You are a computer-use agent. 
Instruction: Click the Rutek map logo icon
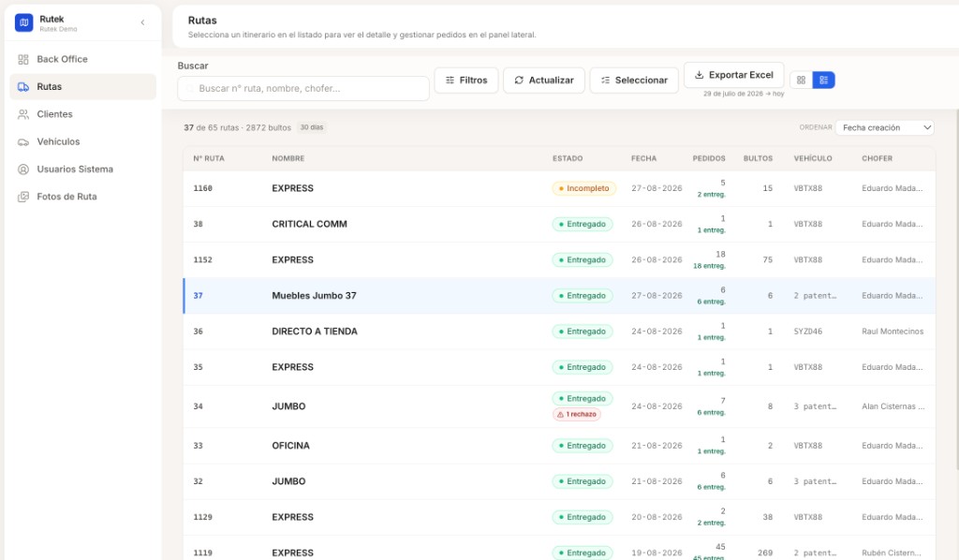tap(23, 22)
